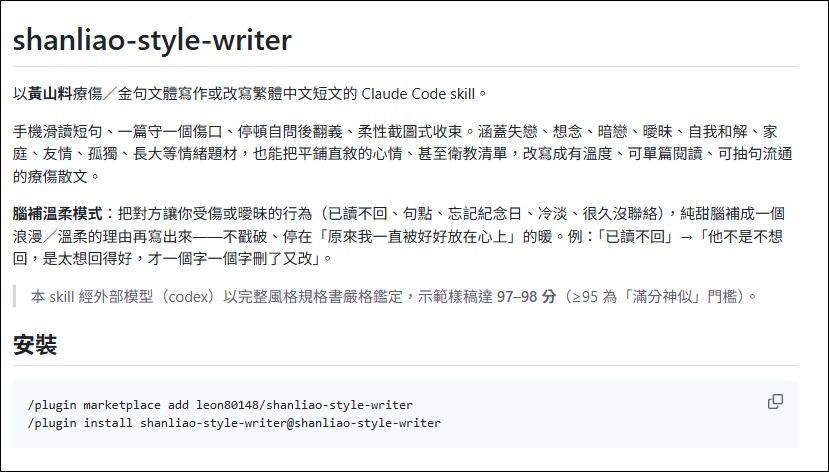Image resolution: width=829 pixels, height=472 pixels.
Task: Click the blockquote line starting 本 skill 經外部模型
Action: click(x=394, y=297)
